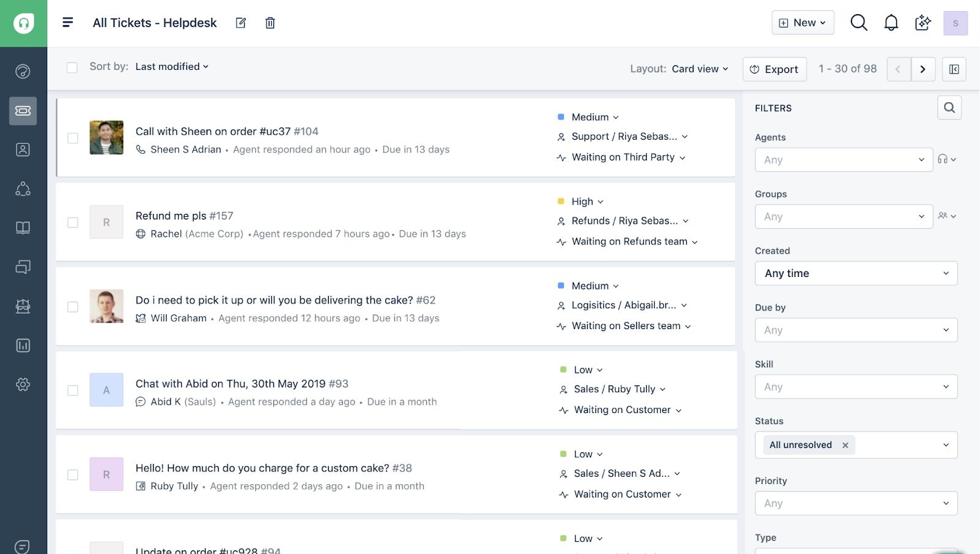Image resolution: width=980 pixels, height=554 pixels.
Task: Check the select-all checkbox near Sort by
Action: [72, 67]
